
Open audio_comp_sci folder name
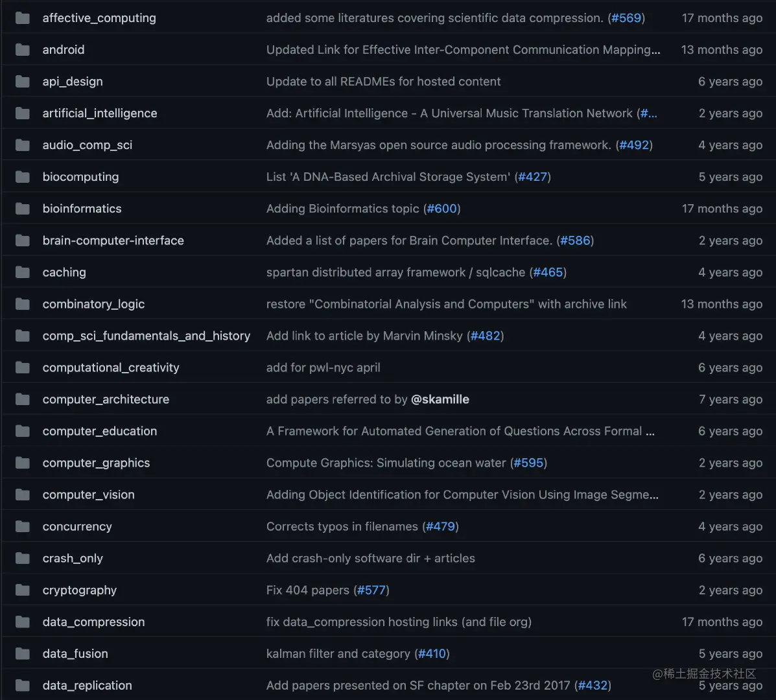point(88,145)
